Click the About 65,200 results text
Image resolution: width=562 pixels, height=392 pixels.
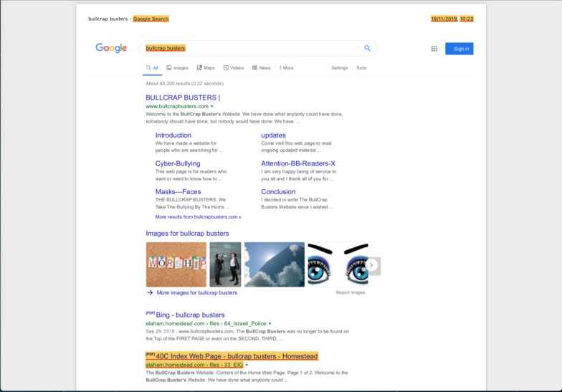pos(185,83)
